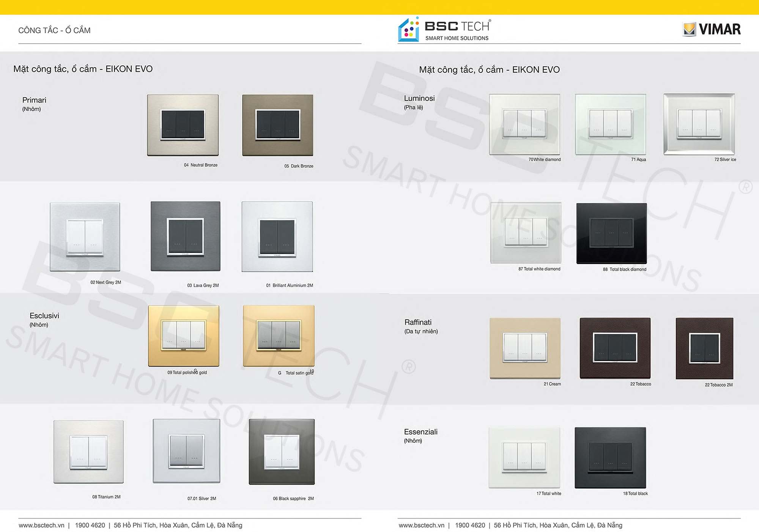The width and height of the screenshot is (759, 532).
Task: Click the '07.01 Silver 2M' caption
Action: click(202, 499)
